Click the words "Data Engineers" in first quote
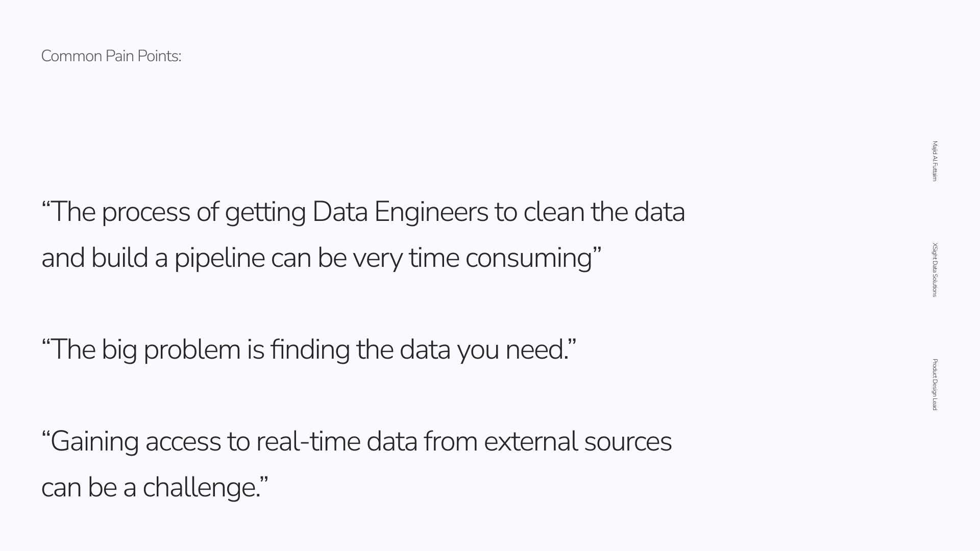The height and width of the screenshot is (551, 980). [400, 212]
